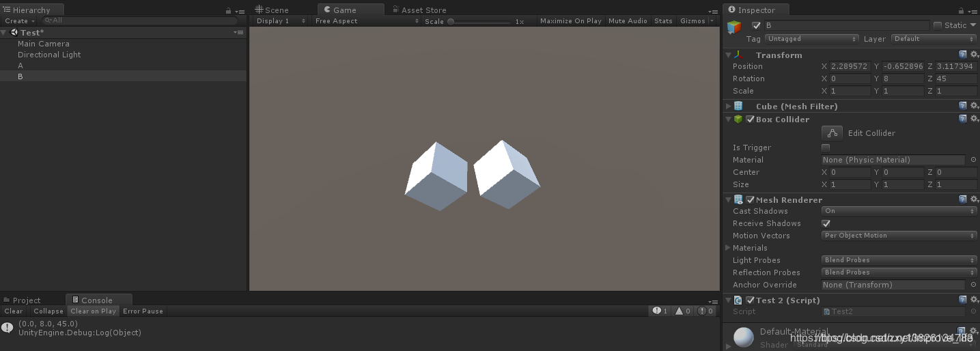
Task: Open object picker for Anchor Override field
Action: click(x=973, y=285)
